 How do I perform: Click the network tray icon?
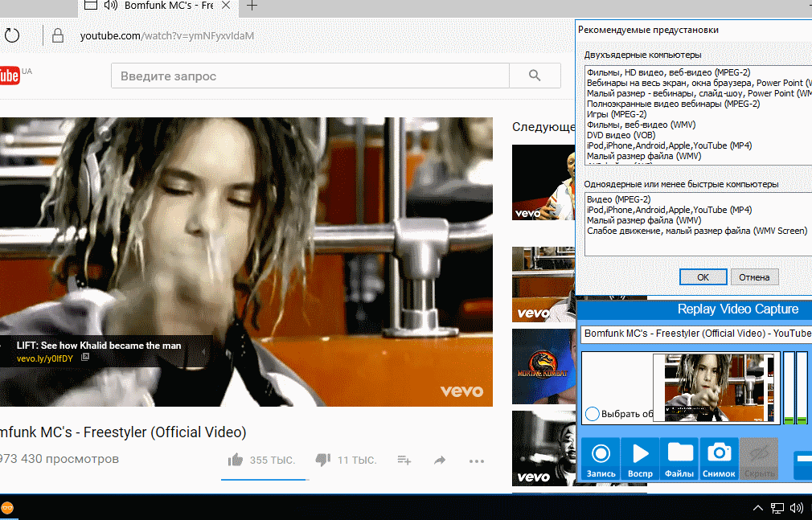[x=777, y=508]
